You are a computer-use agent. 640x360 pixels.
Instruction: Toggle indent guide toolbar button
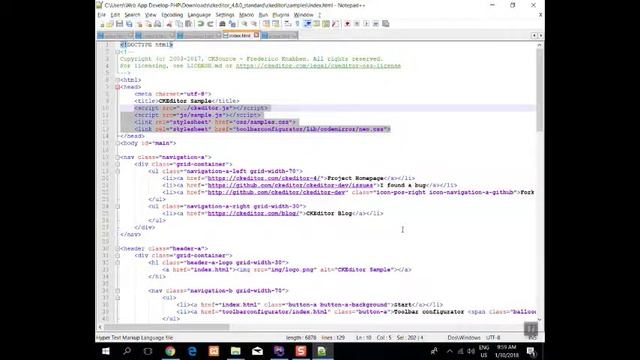(x=307, y=24)
